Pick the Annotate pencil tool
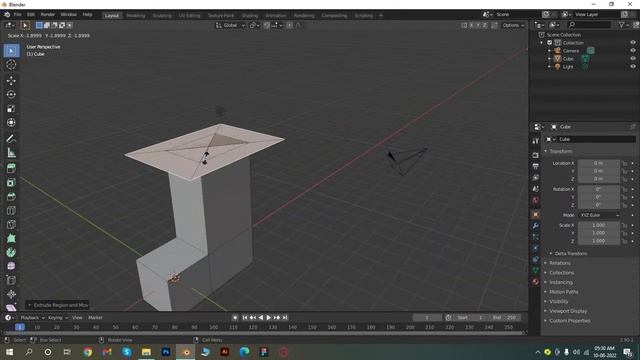640x360 pixels. click(11, 139)
